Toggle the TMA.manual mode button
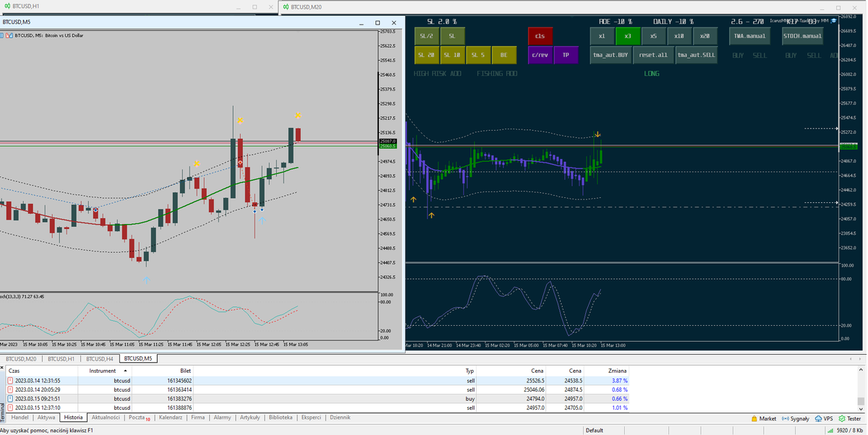This screenshot has width=868, height=435. [749, 35]
